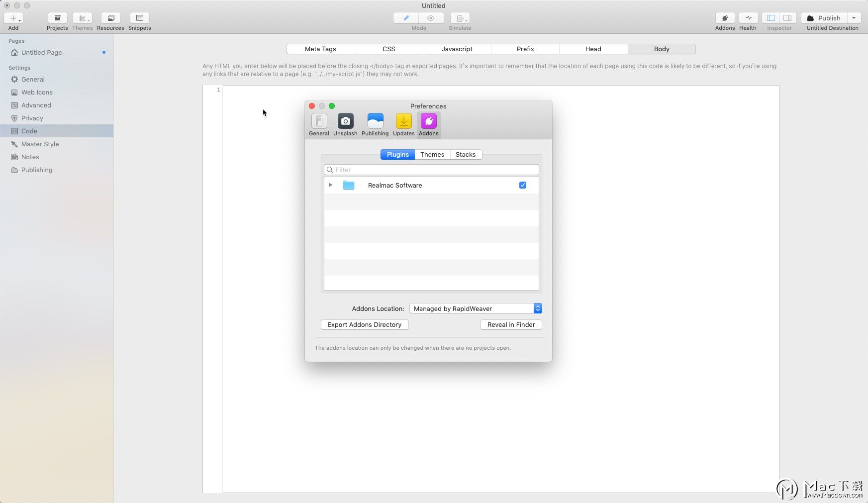Expand the Realmac Software folder
This screenshot has height=503, width=868.
[x=330, y=185]
